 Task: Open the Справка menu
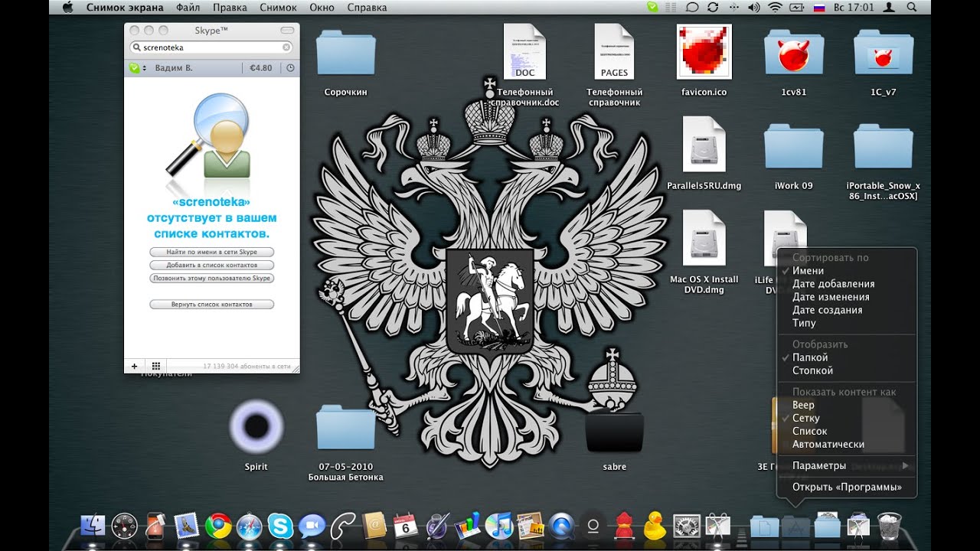coord(367,7)
